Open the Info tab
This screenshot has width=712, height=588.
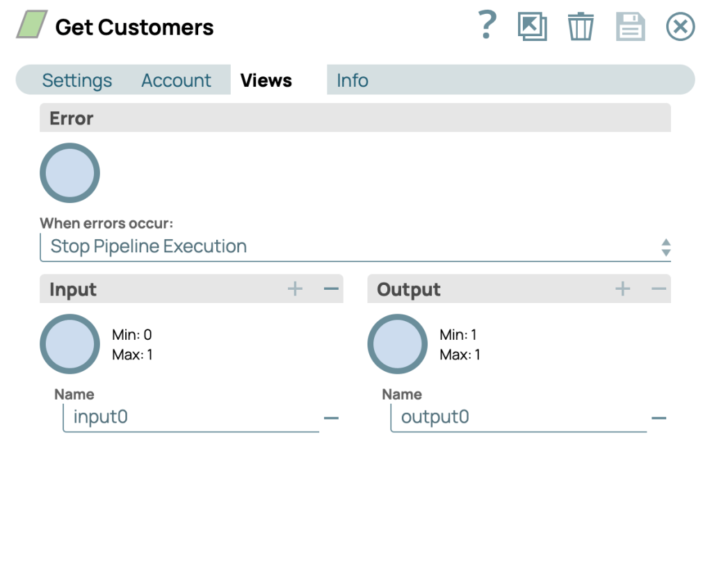[x=352, y=81]
